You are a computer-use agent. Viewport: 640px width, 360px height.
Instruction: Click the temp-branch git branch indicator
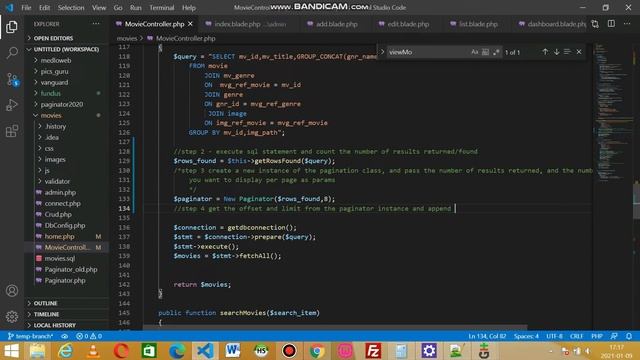point(31,336)
